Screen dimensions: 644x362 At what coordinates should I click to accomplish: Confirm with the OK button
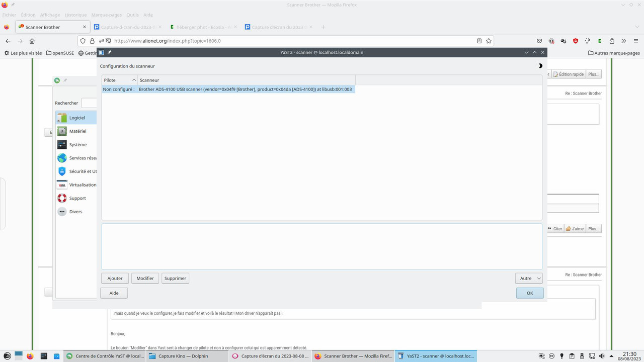pos(530,293)
